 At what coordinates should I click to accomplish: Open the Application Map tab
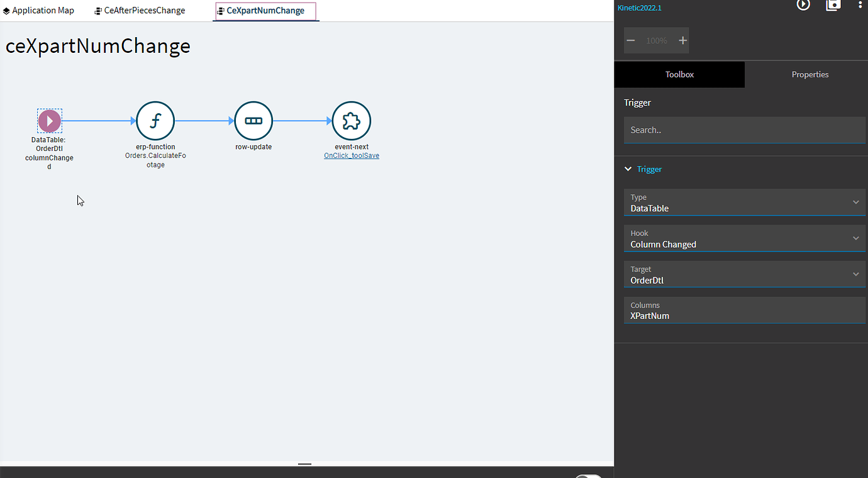pyautogui.click(x=38, y=11)
